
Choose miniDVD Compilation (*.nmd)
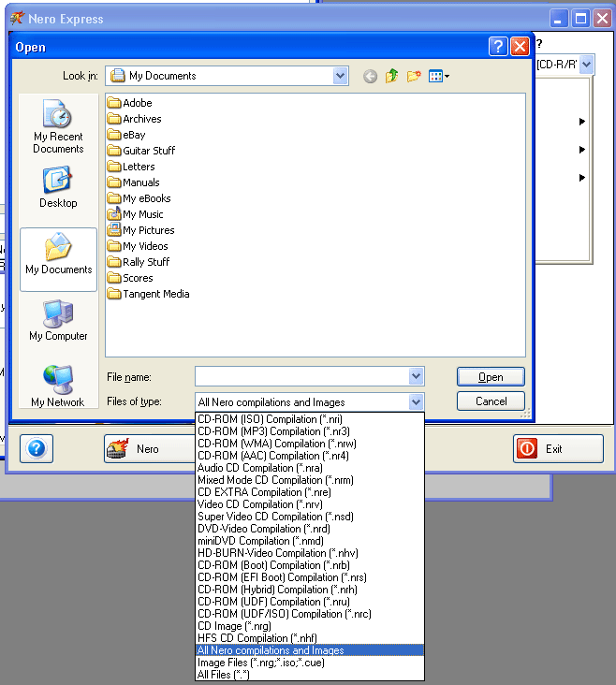(310, 541)
